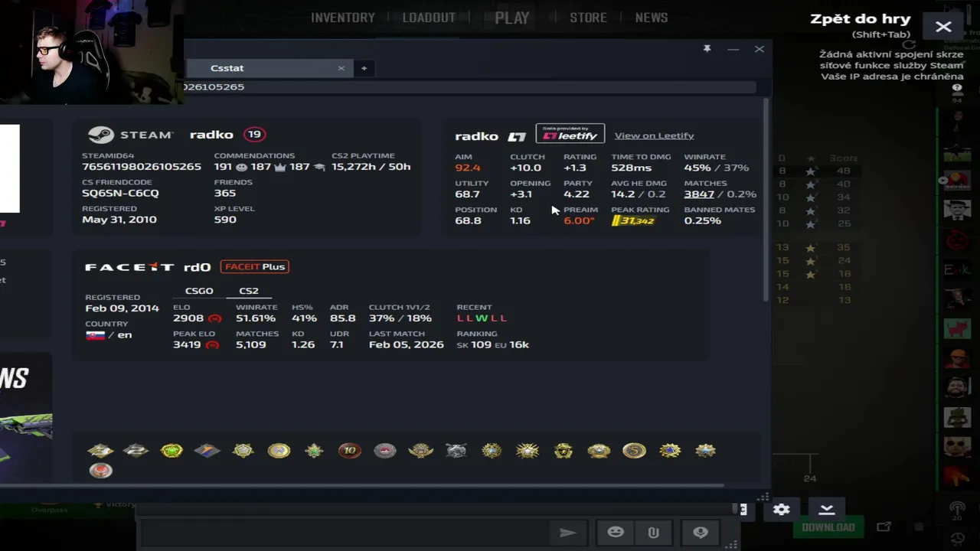Click the broadcast signal icon showing 20

[957, 510]
